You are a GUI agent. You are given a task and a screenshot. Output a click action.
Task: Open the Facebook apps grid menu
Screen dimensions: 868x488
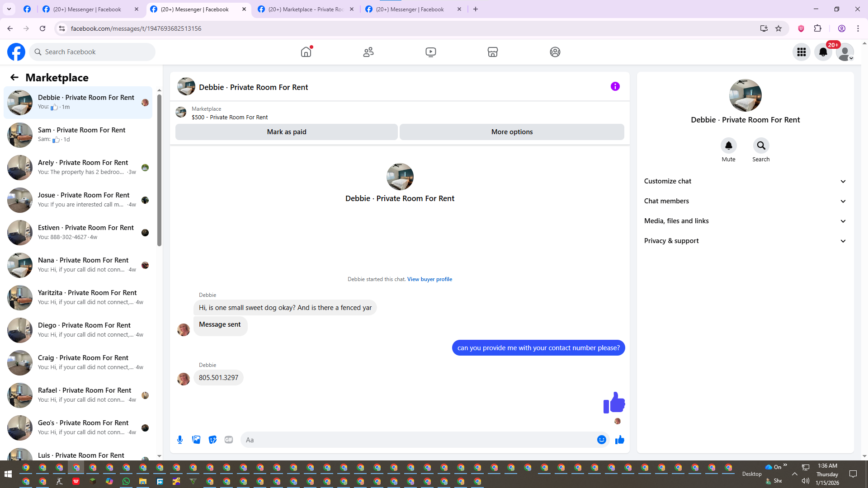801,52
